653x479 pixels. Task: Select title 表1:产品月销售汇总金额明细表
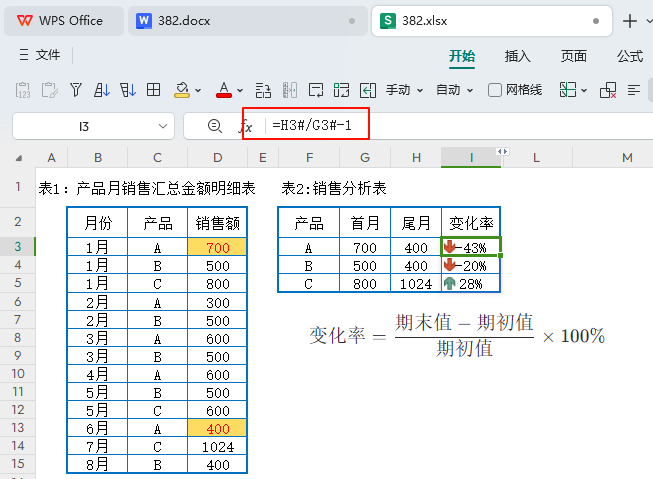tap(147, 188)
